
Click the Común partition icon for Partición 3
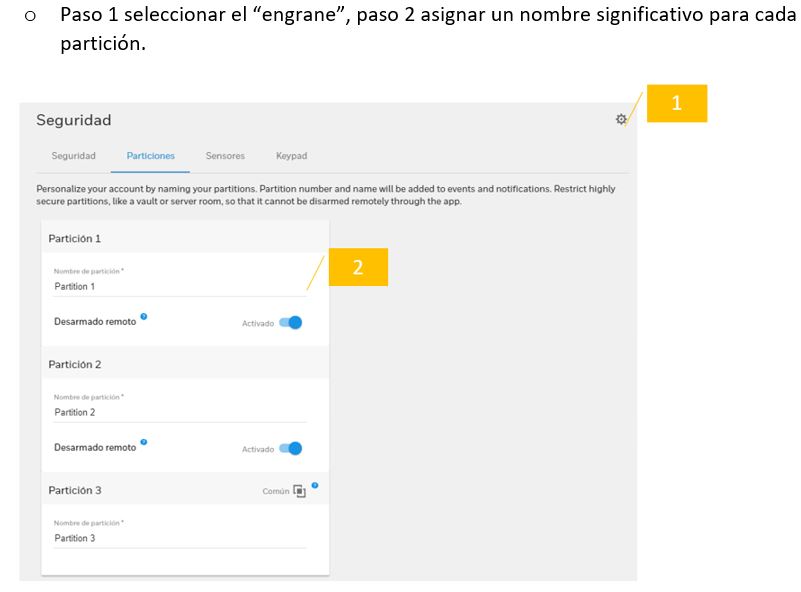[x=299, y=491]
